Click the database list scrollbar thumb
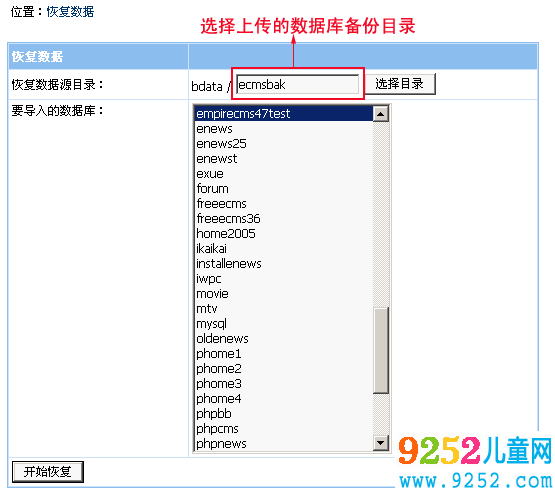The image size is (555, 491). (381, 350)
